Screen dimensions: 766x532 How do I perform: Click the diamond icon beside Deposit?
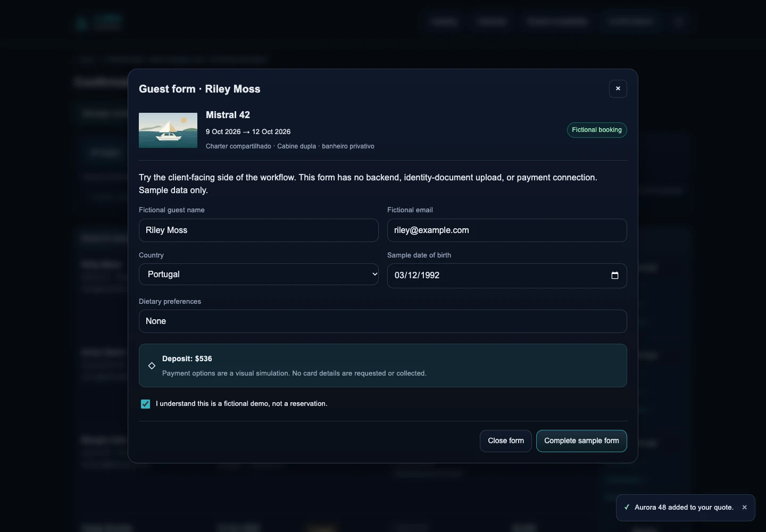[152, 365]
